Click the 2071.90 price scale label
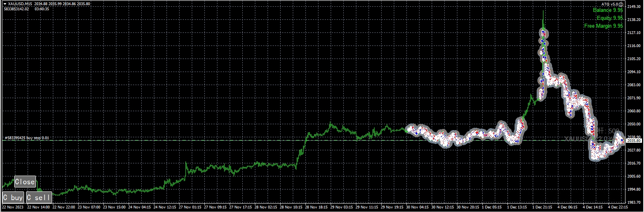The image size is (644, 212). [x=634, y=98]
